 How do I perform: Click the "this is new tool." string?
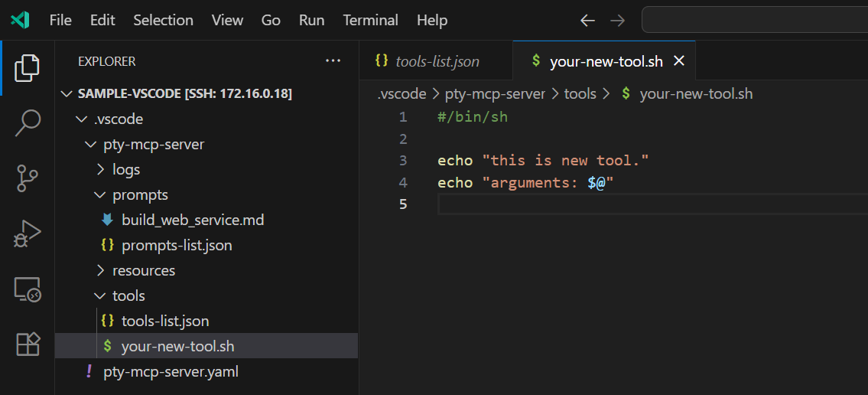click(565, 161)
